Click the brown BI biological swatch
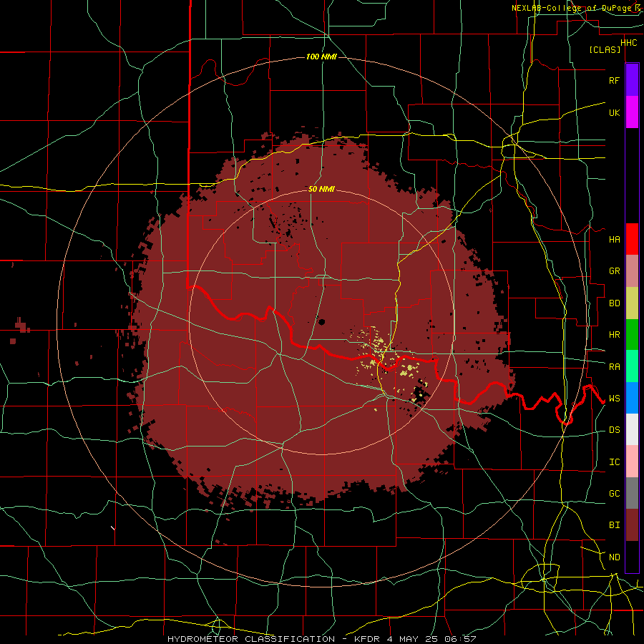Screen dimensions: 644x644 pyautogui.click(x=632, y=525)
